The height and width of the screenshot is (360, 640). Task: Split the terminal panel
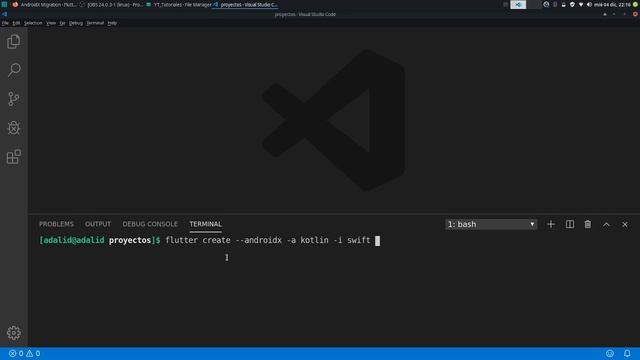click(569, 224)
